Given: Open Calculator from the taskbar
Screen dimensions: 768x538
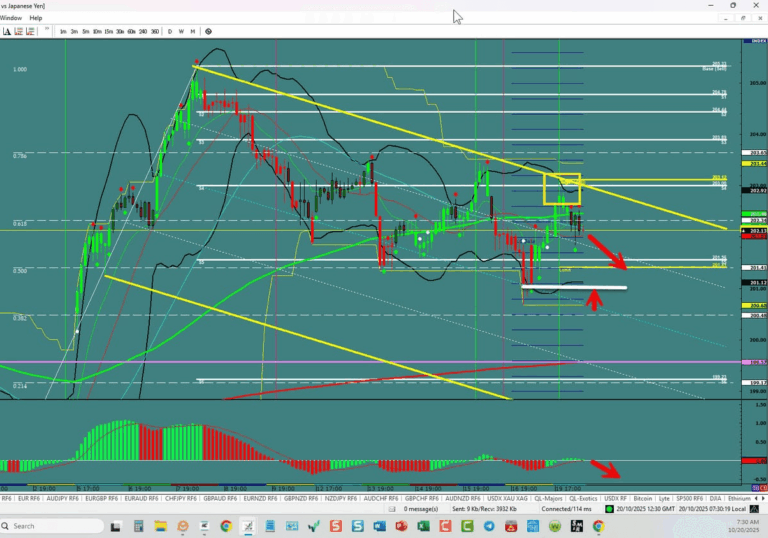Looking at the screenshot, I should [x=139, y=526].
